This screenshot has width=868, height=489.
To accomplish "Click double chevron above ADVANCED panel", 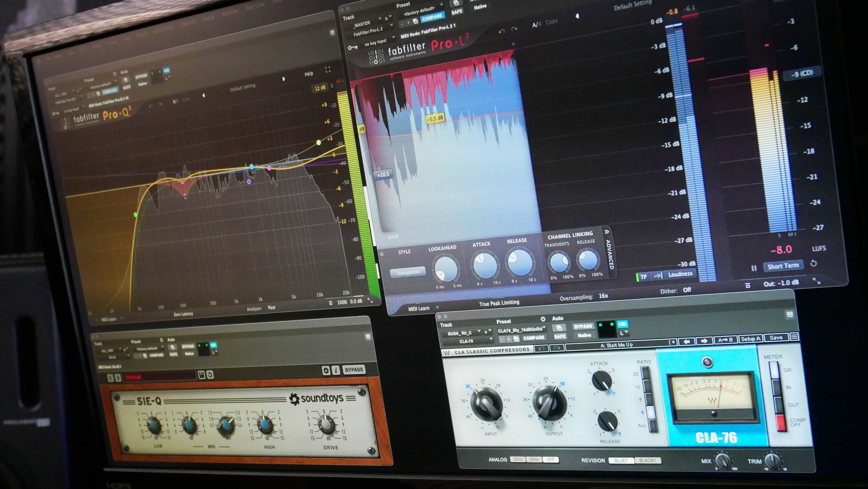I will pyautogui.click(x=606, y=231).
